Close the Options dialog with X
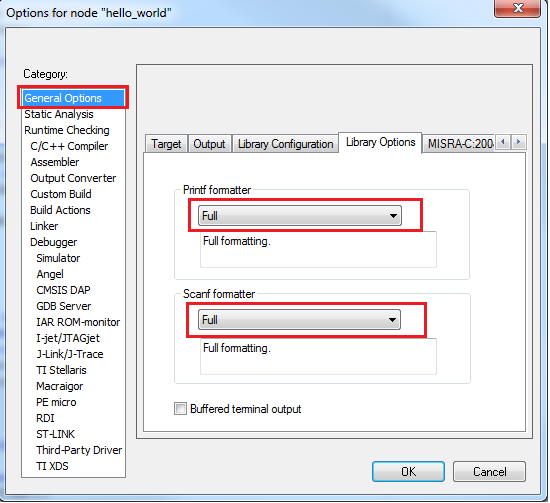 coord(517,8)
